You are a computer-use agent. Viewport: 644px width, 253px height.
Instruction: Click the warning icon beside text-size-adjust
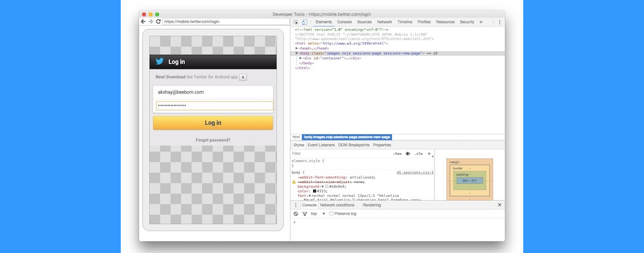click(294, 181)
